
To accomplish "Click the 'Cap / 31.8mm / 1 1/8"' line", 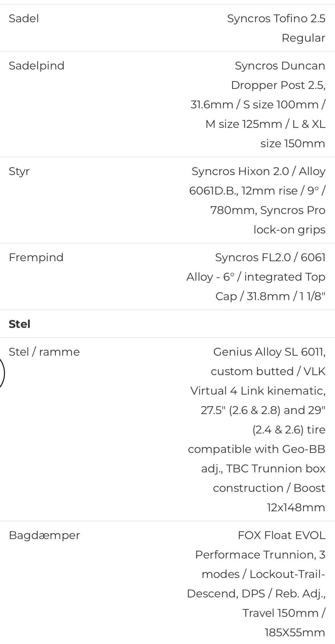I will tap(270, 296).
